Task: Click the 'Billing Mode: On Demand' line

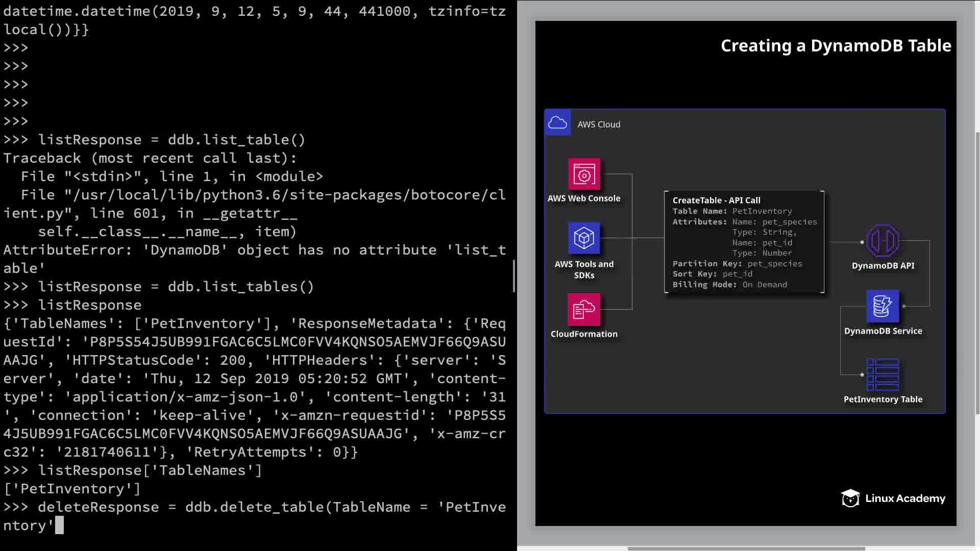Action: coord(729,285)
